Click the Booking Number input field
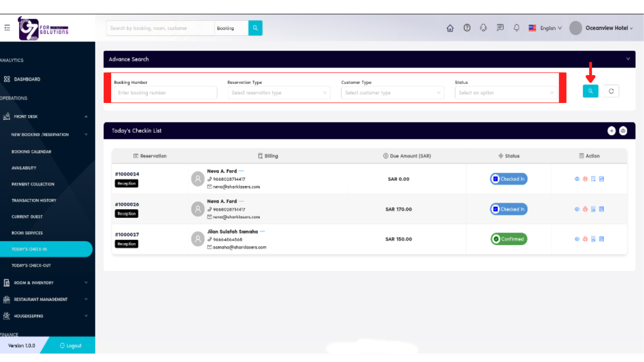644x362 pixels. click(165, 93)
